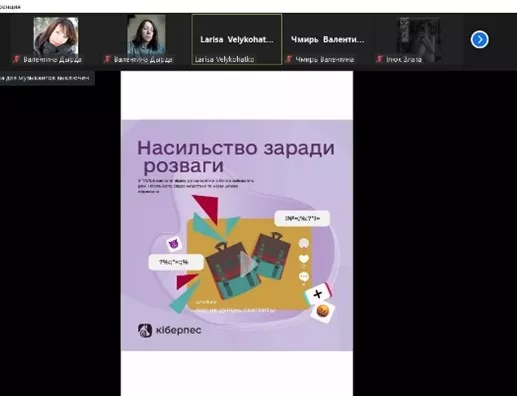Click the кіберпес logo
Screen dimensions: 517x396
169,330
